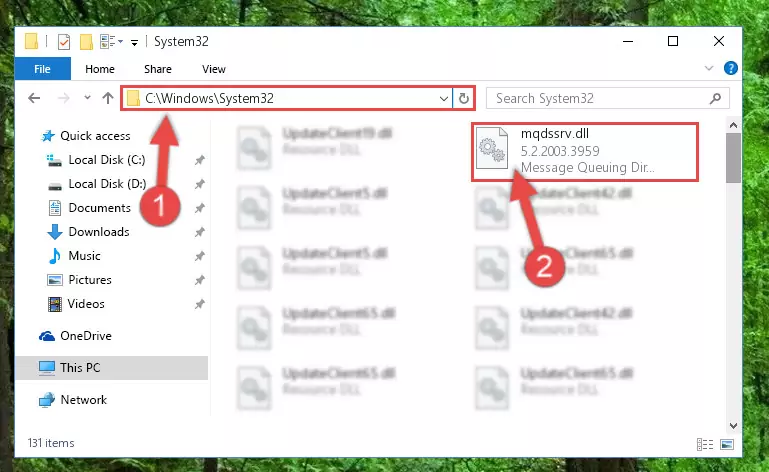Click the pin icon next to Music
Viewport: 769px width, 472px height.
click(200, 256)
